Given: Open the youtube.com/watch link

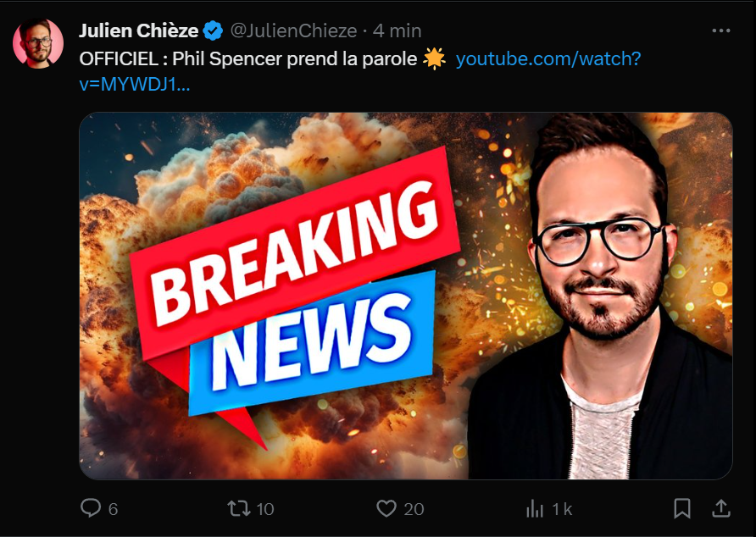Looking at the screenshot, I should [548, 58].
